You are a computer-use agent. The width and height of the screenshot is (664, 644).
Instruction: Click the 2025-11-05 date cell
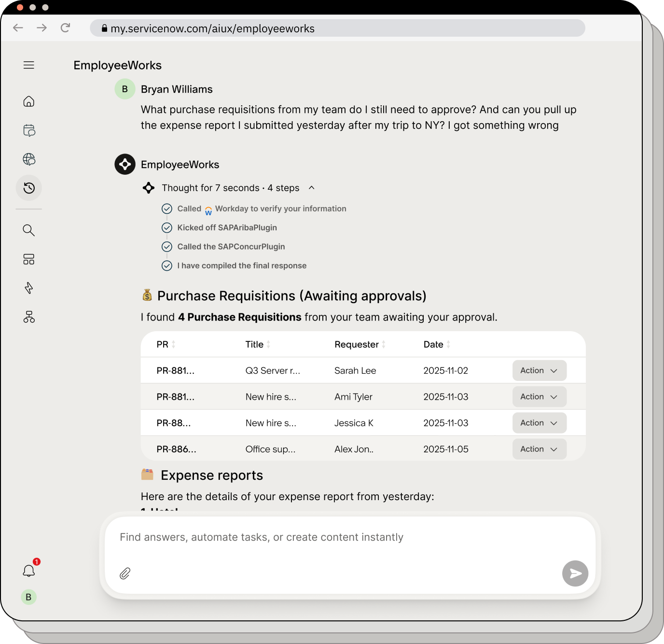click(x=446, y=449)
